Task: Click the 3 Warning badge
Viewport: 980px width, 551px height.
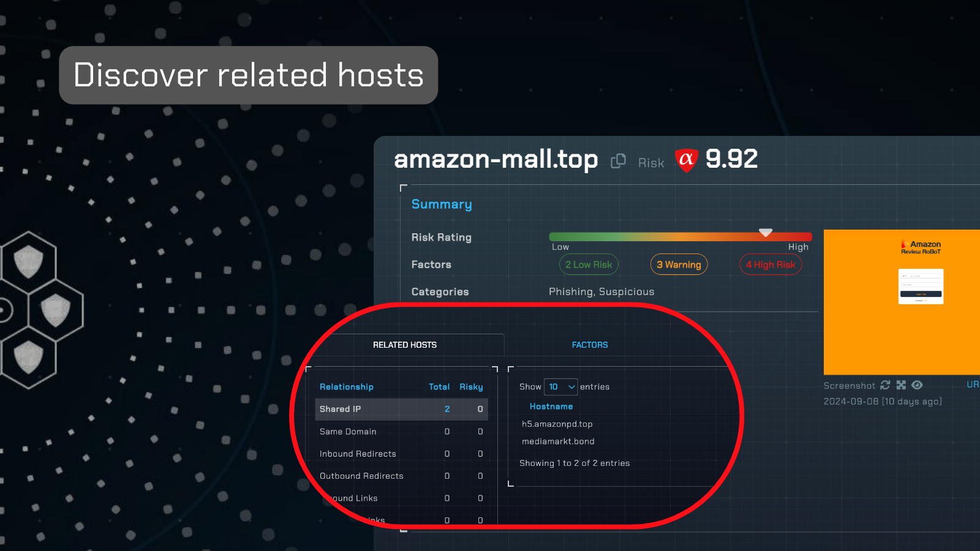Action: pos(679,264)
